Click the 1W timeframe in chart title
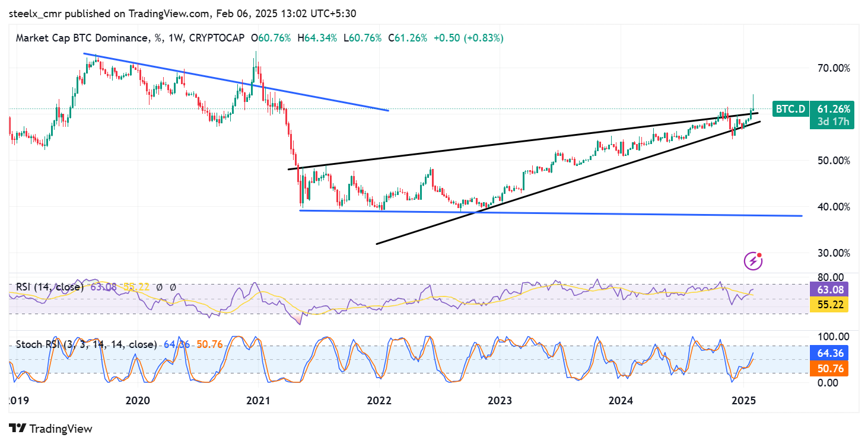 (x=175, y=38)
